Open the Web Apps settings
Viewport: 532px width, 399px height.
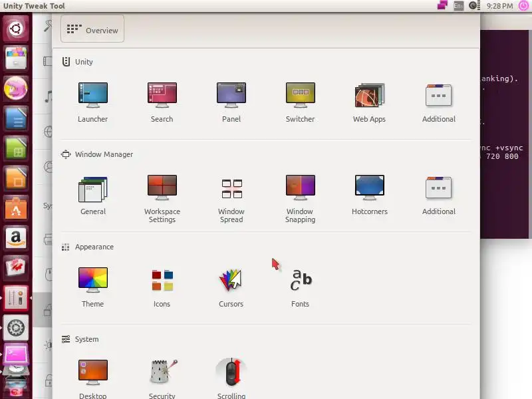pyautogui.click(x=370, y=102)
